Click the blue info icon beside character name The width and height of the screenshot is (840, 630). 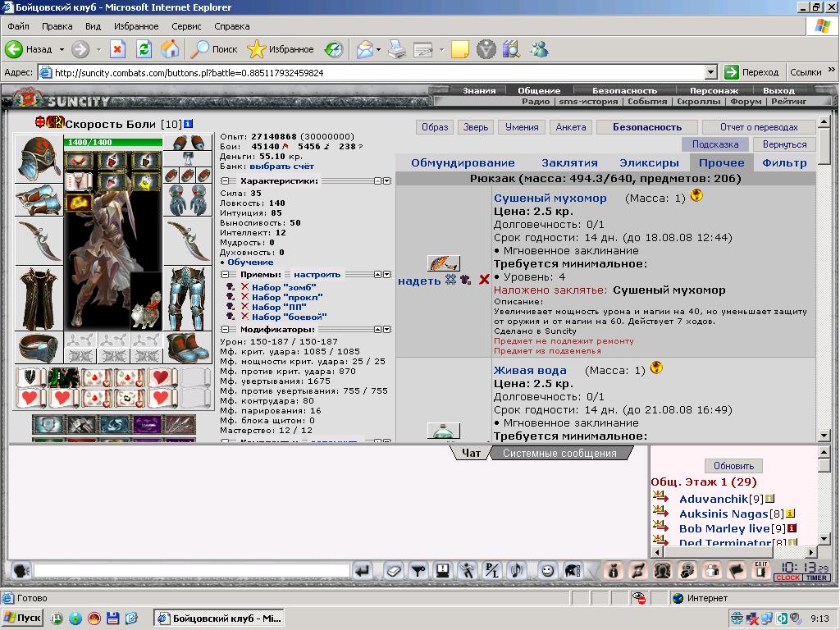[x=188, y=124]
